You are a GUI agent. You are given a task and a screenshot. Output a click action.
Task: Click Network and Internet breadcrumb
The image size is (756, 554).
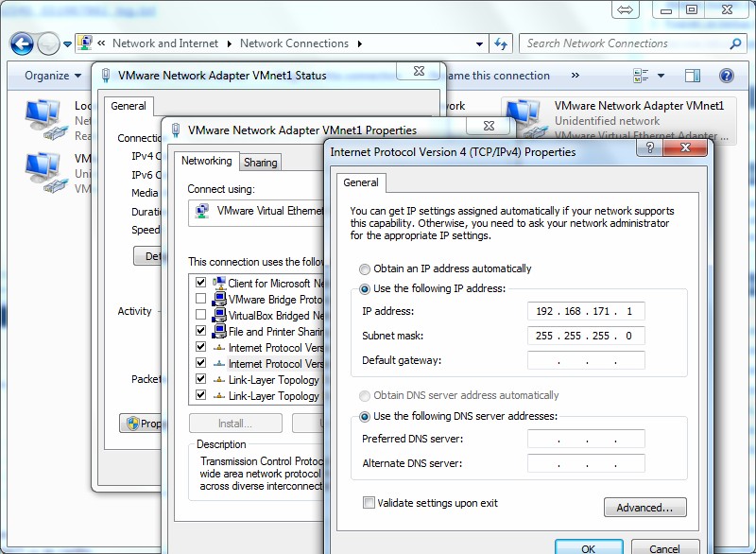pyautogui.click(x=164, y=43)
